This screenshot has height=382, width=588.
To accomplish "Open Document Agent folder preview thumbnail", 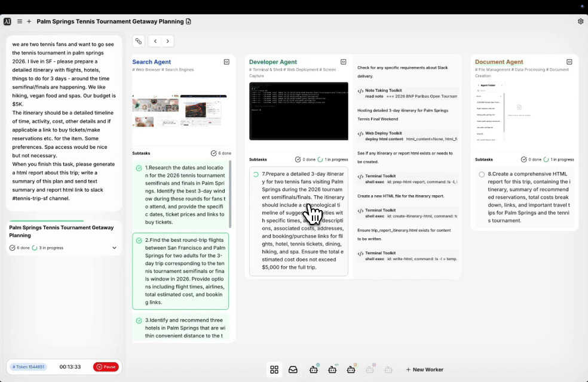I will pyautogui.click(x=506, y=111).
